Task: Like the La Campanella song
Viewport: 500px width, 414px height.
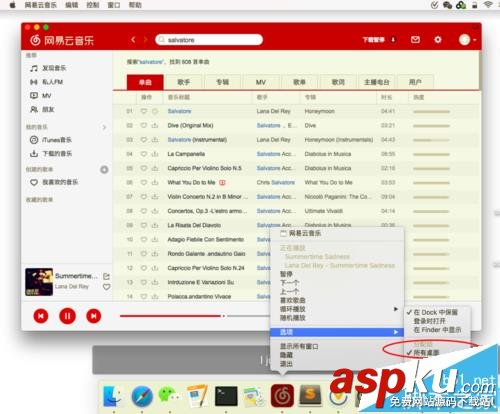Action: pyautogui.click(x=144, y=154)
